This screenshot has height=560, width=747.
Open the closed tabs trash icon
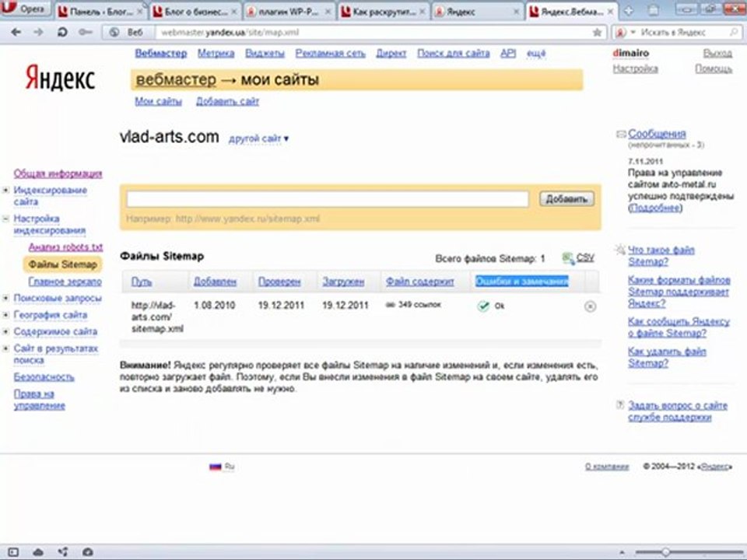pyautogui.click(x=654, y=10)
